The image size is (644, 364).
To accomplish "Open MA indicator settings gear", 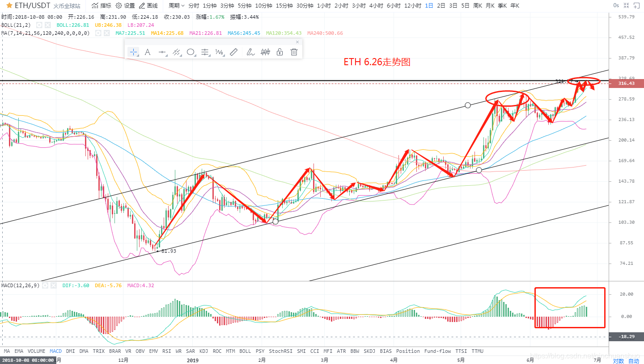I will pyautogui.click(x=98, y=33).
